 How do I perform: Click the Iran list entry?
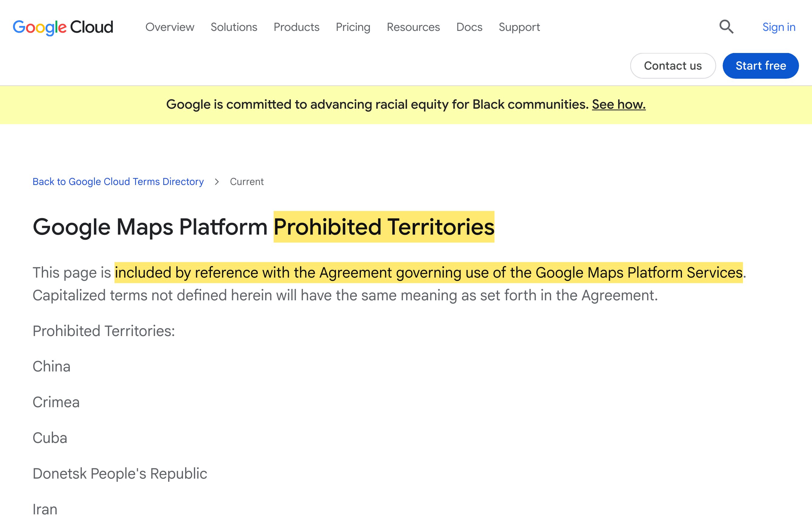45,509
